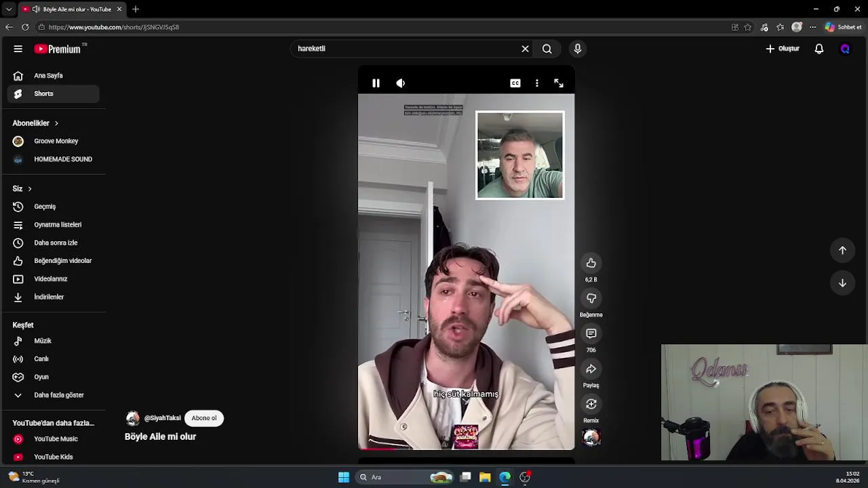Viewport: 868px width, 488px height.
Task: Open the Short's three-dot options menu
Action: 537,83
